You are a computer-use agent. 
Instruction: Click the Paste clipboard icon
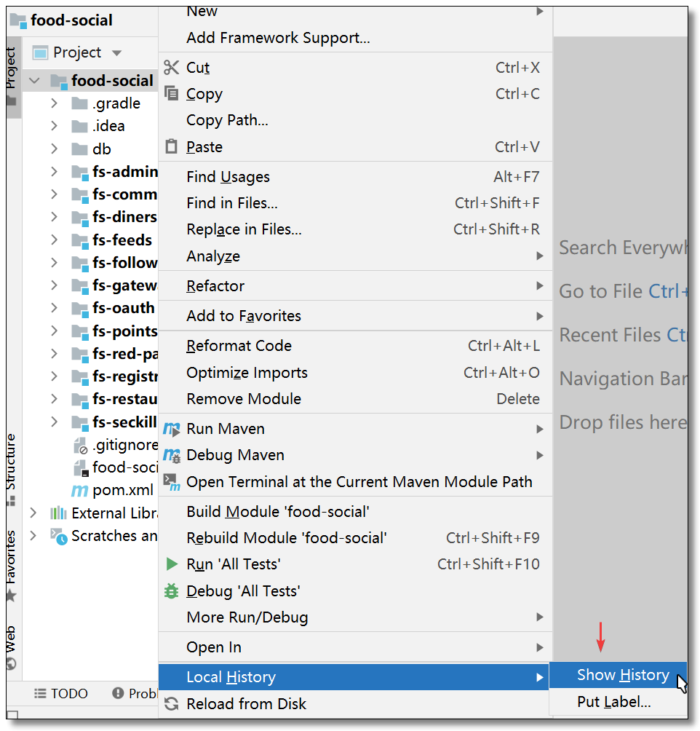coord(172,146)
